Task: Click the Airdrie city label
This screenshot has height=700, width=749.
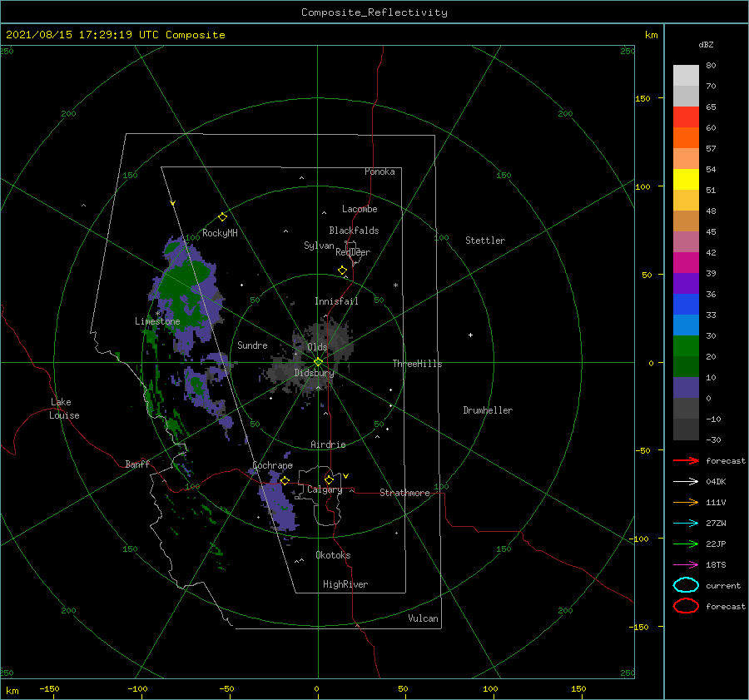Action: [x=328, y=444]
